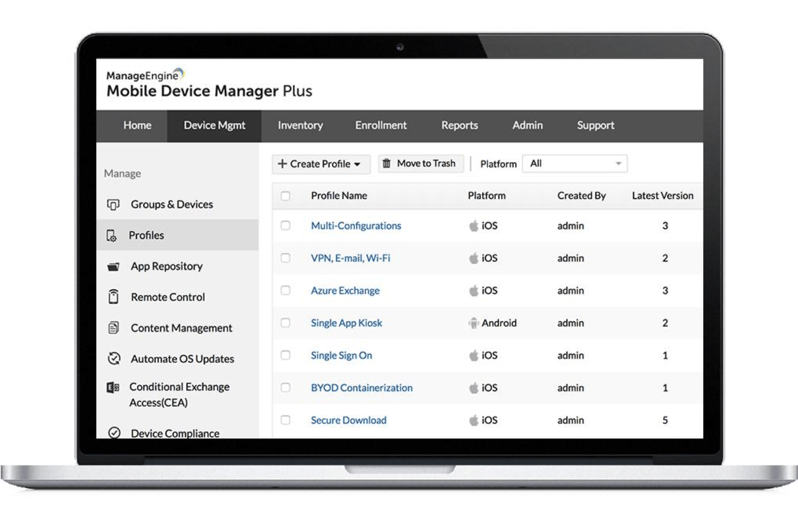Open the VPN, E-mail, Wi-Fi profile
Screen dimensions: 798x532
point(350,258)
